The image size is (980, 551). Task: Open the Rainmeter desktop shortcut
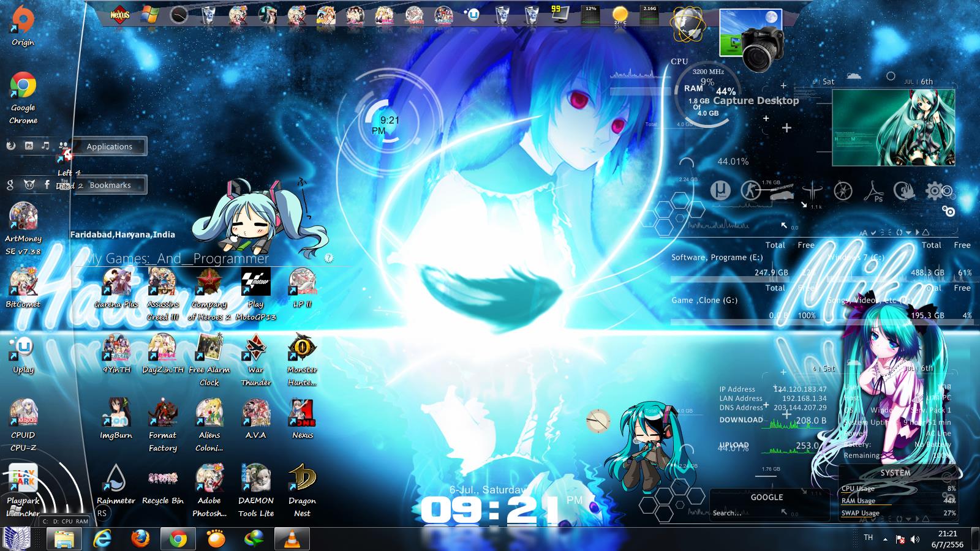pyautogui.click(x=116, y=484)
